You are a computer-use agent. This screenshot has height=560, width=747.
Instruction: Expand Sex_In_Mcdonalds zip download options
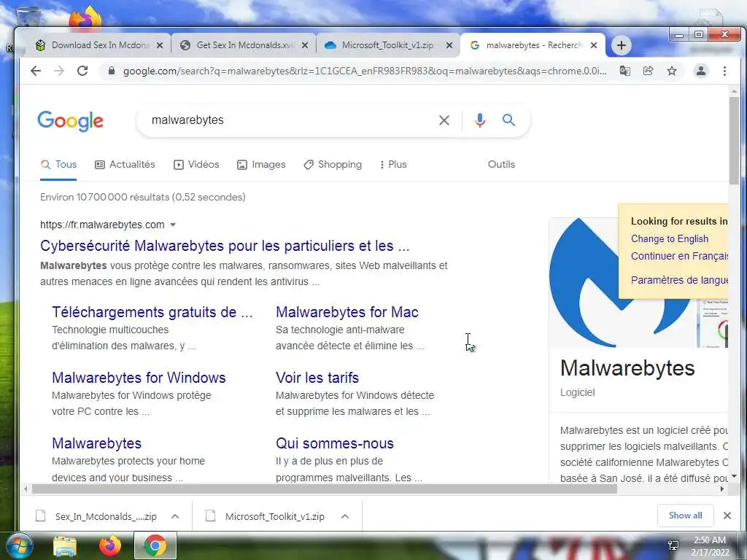(x=175, y=516)
